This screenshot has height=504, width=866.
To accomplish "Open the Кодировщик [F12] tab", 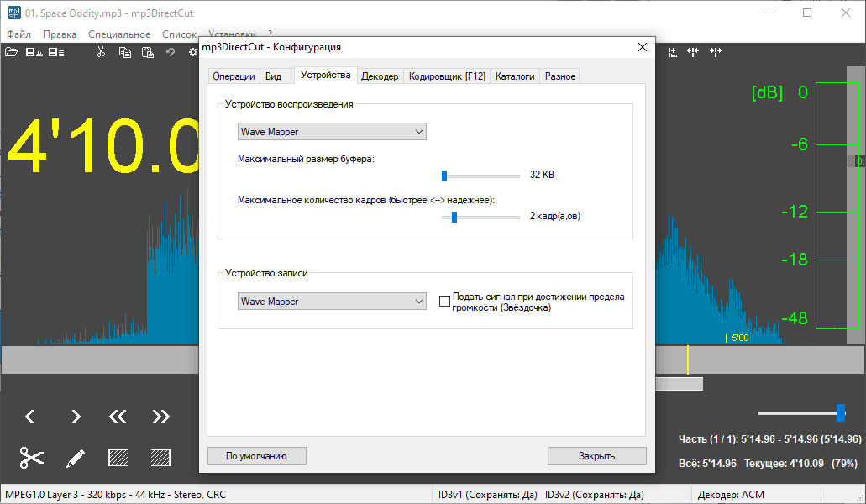I will pos(447,76).
